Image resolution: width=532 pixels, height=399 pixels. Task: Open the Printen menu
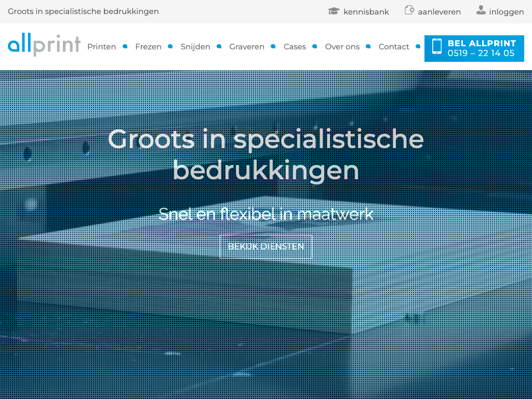(x=101, y=47)
